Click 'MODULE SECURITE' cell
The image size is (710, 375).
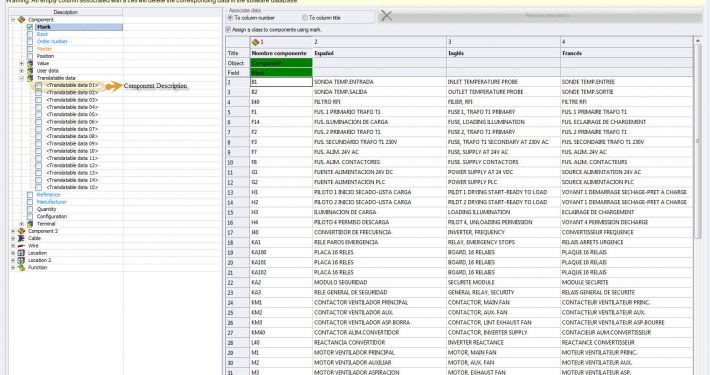pos(627,282)
